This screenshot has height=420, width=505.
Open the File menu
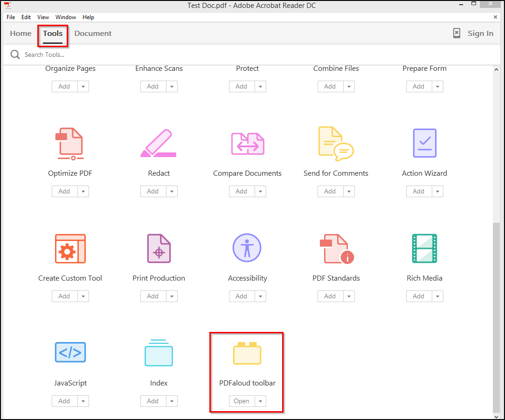pos(11,17)
